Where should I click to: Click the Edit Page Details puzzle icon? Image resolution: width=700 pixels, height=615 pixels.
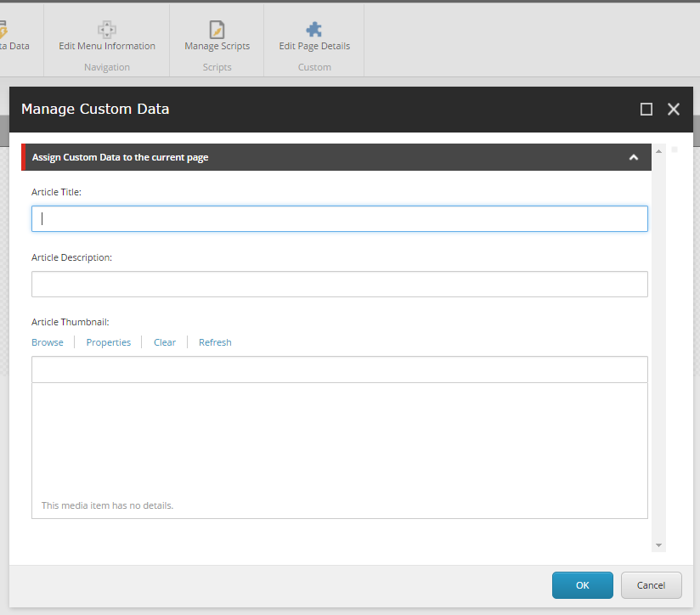[x=314, y=30]
